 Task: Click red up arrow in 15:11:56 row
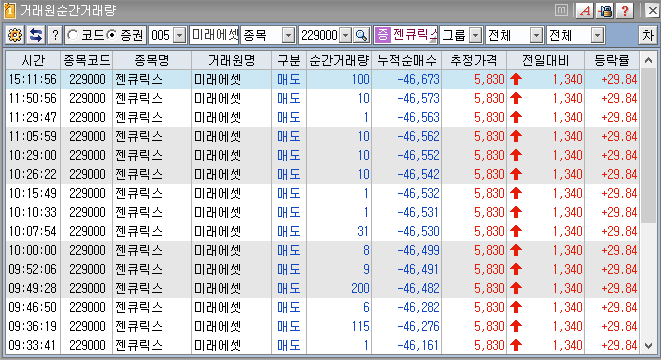coord(516,79)
